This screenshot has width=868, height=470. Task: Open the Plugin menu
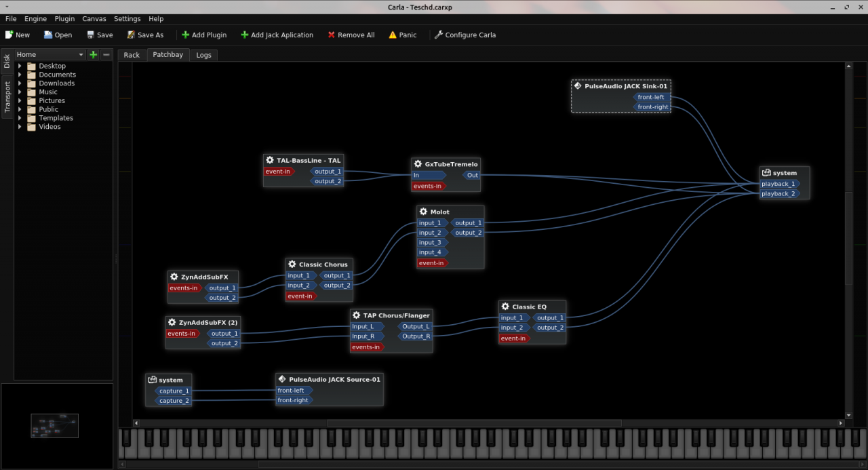[64, 19]
